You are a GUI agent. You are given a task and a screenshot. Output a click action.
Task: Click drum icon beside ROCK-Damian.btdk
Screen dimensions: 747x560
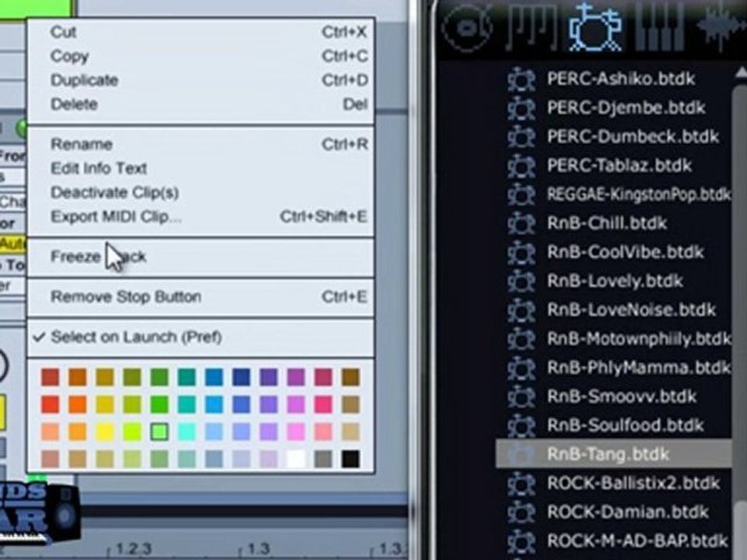pos(521,513)
